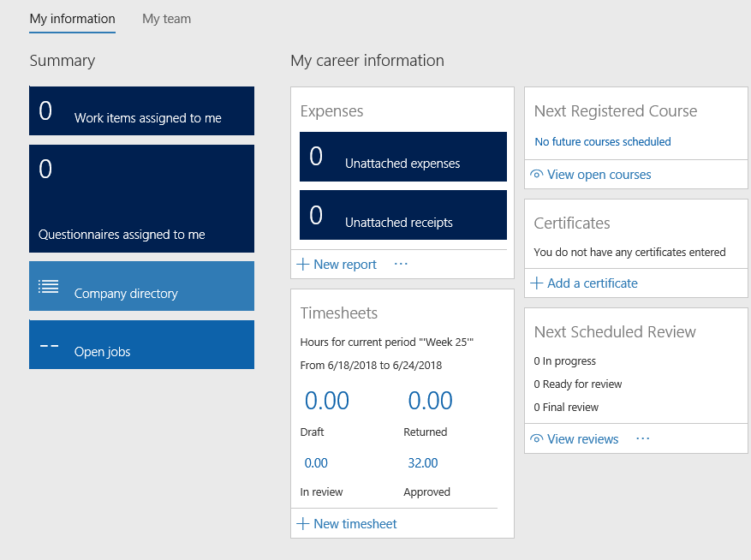
Task: Click the Approved hours value 32.00
Action: tap(423, 463)
